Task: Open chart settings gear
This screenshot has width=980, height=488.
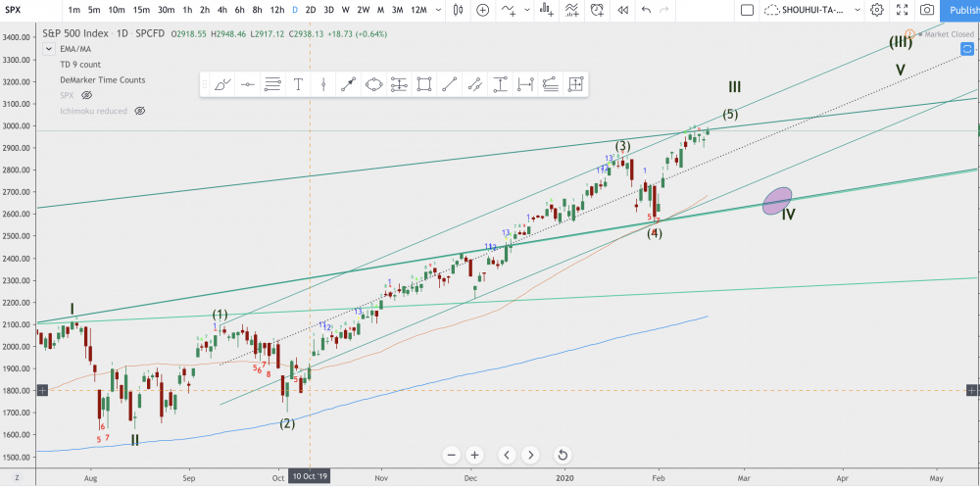Action: point(878,10)
